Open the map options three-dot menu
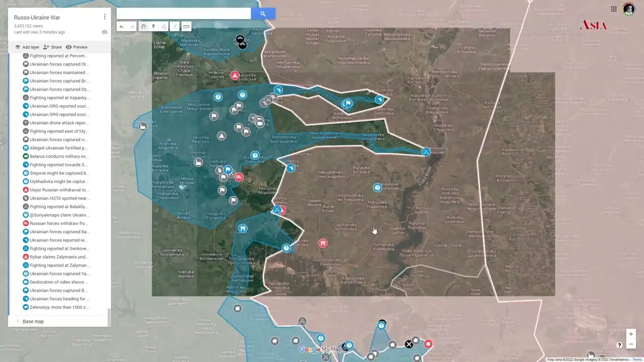 pyautogui.click(x=105, y=17)
